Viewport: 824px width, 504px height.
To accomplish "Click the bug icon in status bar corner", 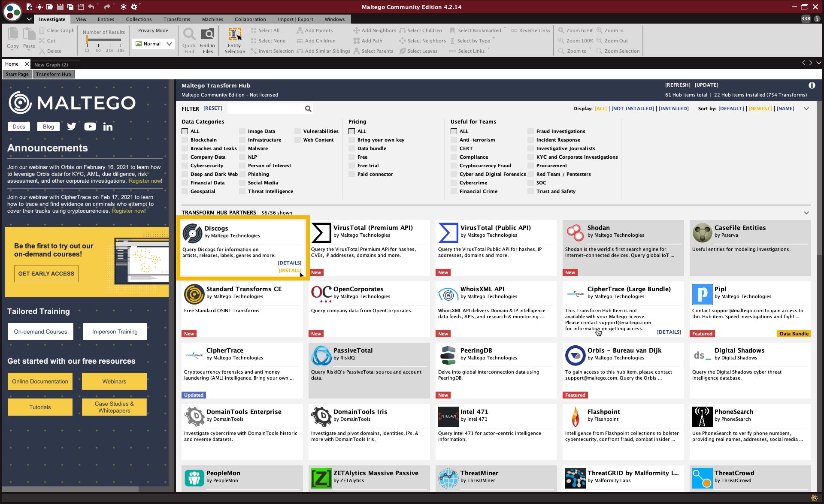I will pos(814,498).
